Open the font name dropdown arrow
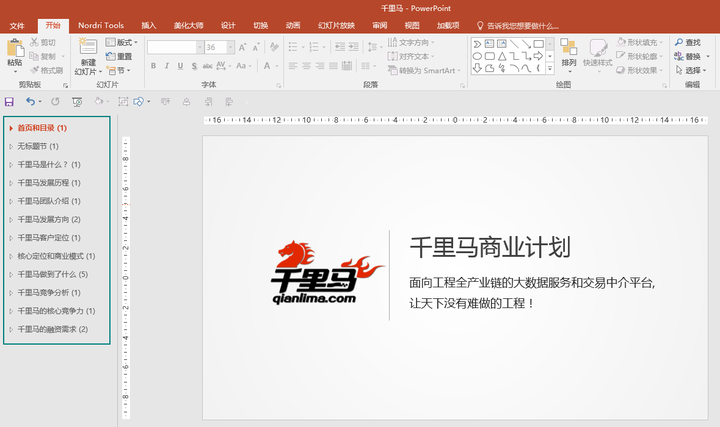This screenshot has width=720, height=427. [200, 47]
